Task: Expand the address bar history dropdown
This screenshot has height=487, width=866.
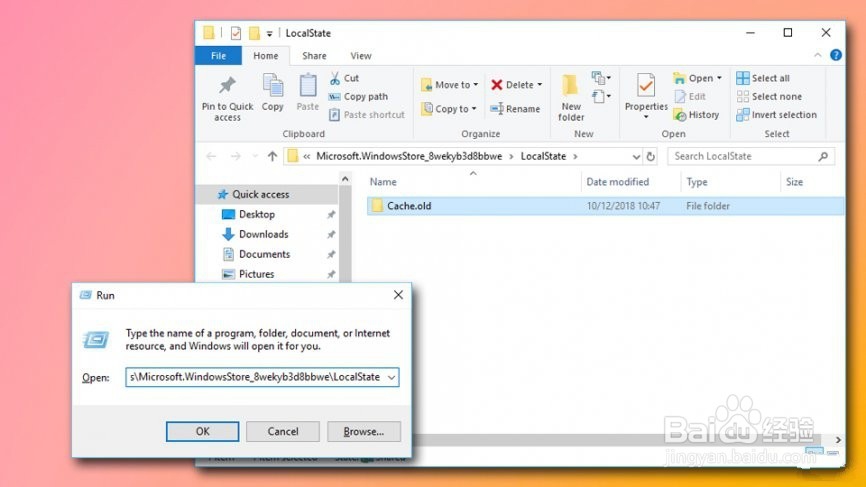Action: [x=636, y=157]
